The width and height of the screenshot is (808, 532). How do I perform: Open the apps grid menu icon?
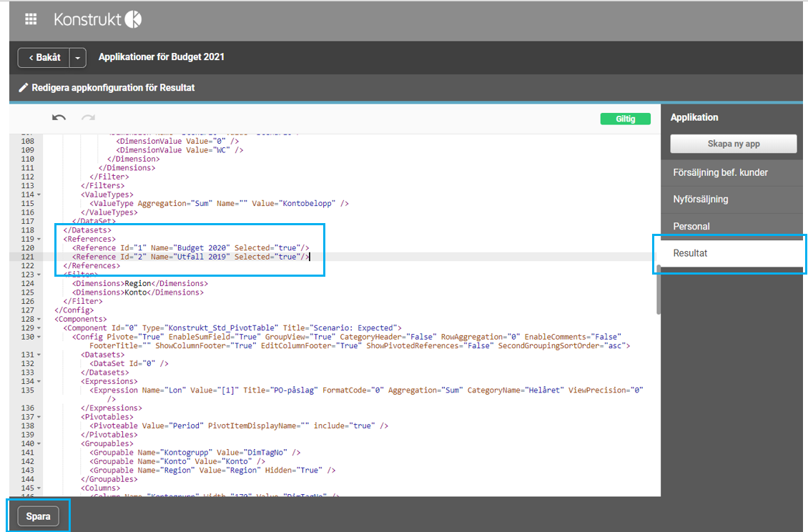31,20
